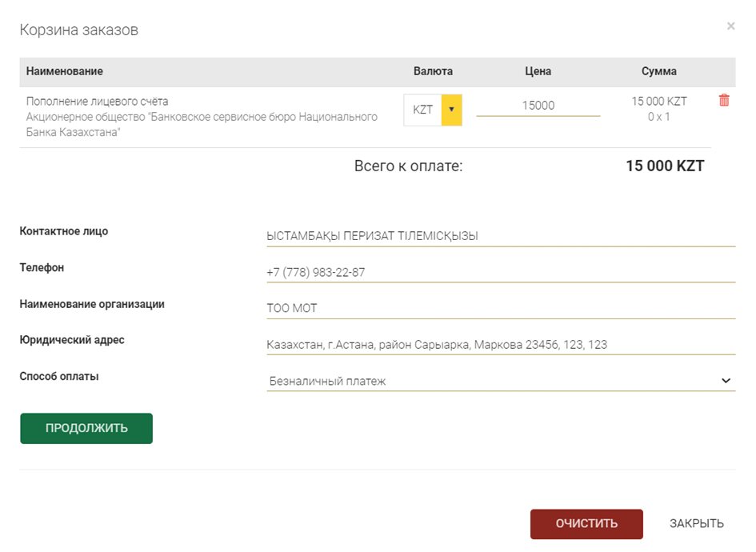This screenshot has height=552, width=756.
Task: Click the Корзина заказов dialog title
Action: (x=78, y=30)
